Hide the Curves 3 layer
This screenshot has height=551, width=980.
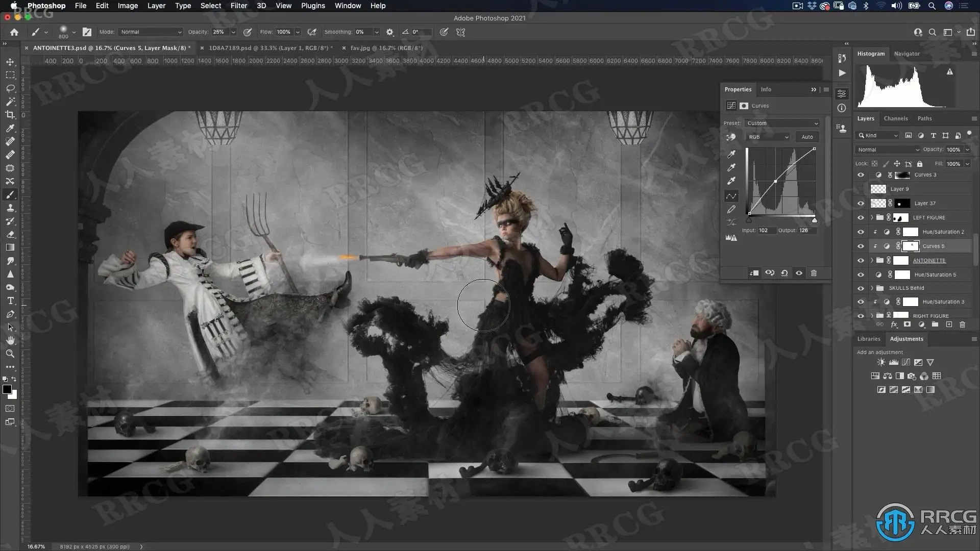(861, 175)
